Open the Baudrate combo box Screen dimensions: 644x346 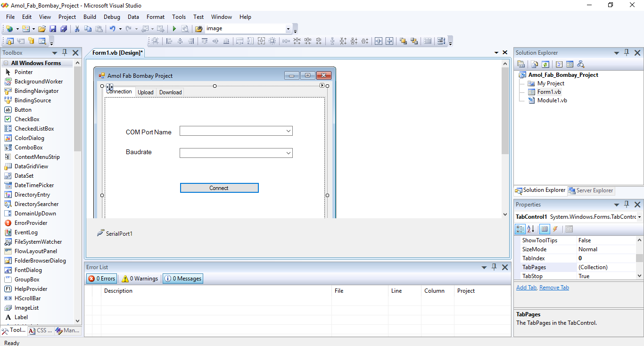(289, 153)
